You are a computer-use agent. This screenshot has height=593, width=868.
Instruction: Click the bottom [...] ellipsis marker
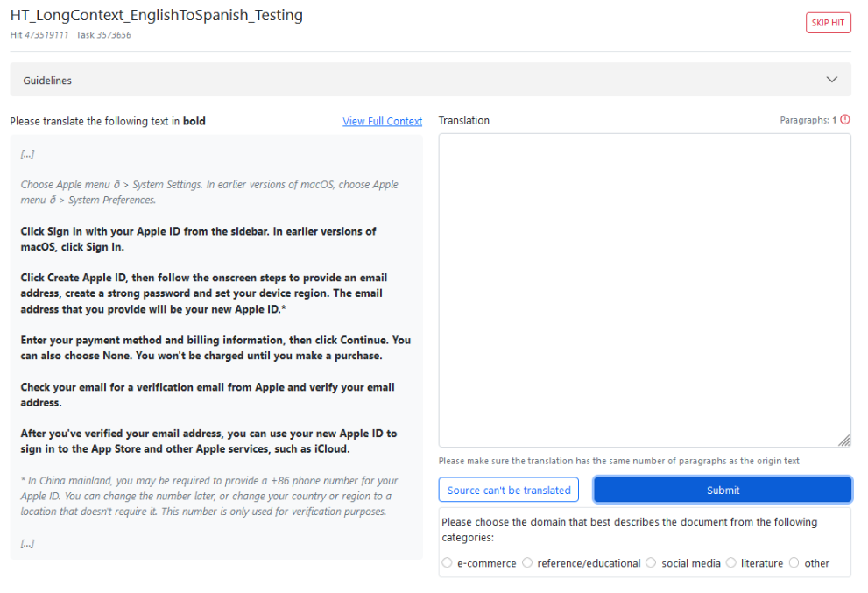[x=27, y=543]
